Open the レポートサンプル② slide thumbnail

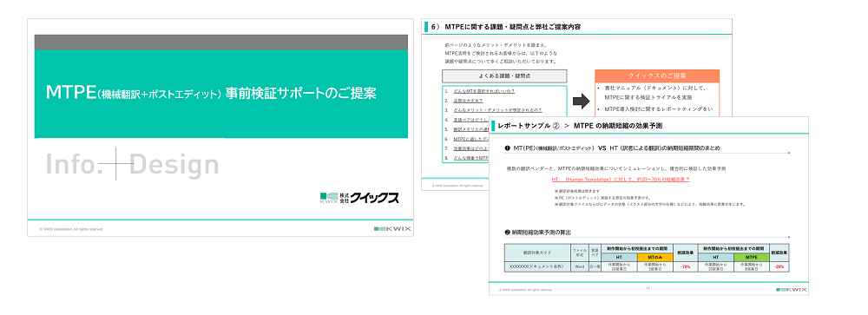648,206
